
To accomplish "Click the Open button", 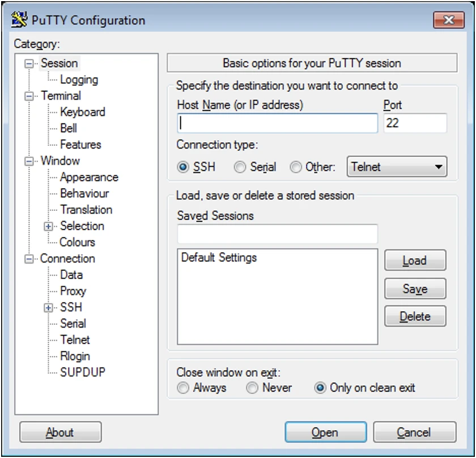I will (324, 433).
